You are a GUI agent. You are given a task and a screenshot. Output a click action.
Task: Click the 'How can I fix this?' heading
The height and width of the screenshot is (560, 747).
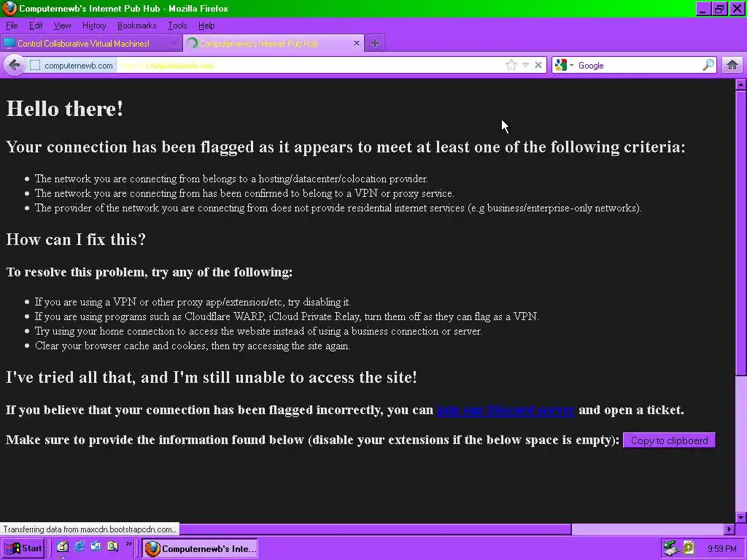tap(76, 239)
